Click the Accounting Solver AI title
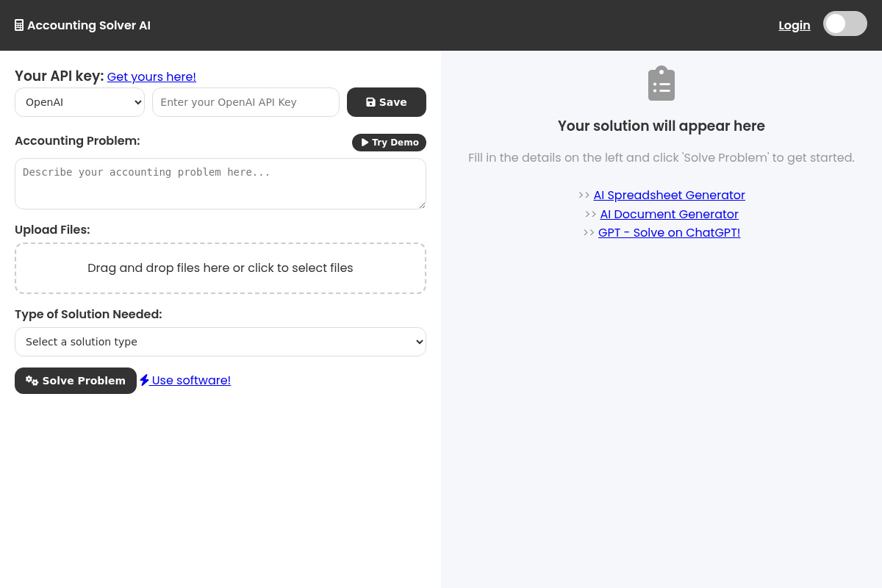 (x=89, y=25)
